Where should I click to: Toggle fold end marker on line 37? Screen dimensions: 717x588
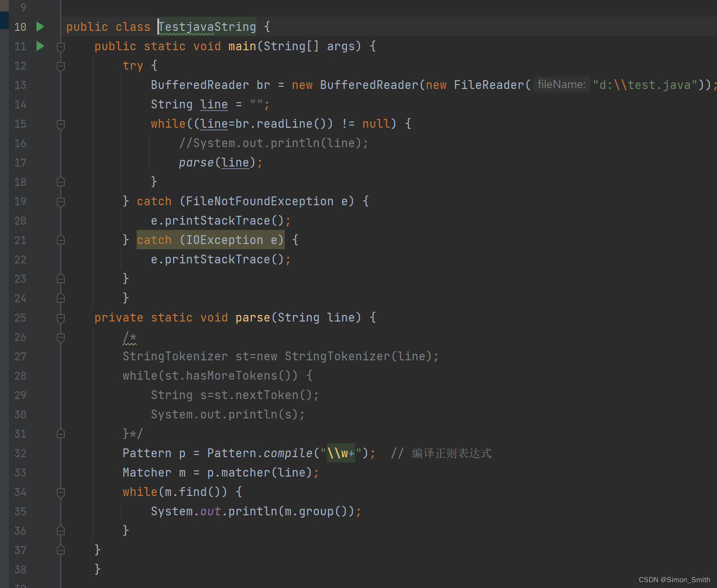click(61, 550)
